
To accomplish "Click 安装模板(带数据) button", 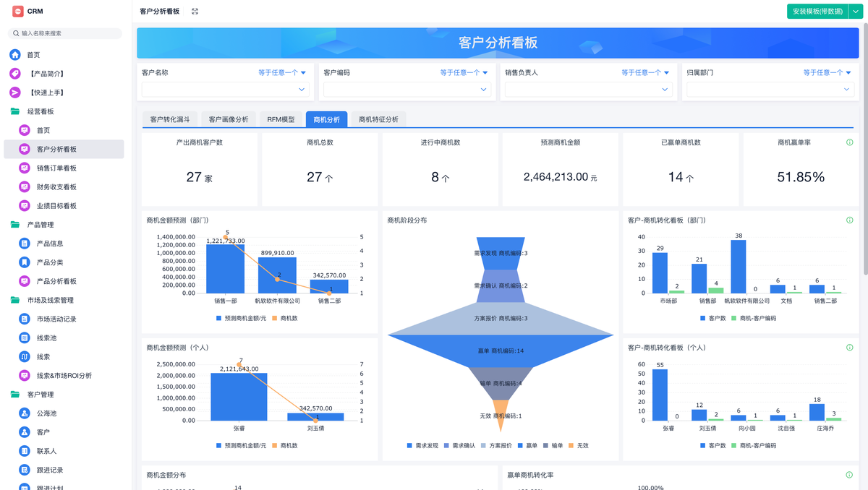I will [817, 12].
